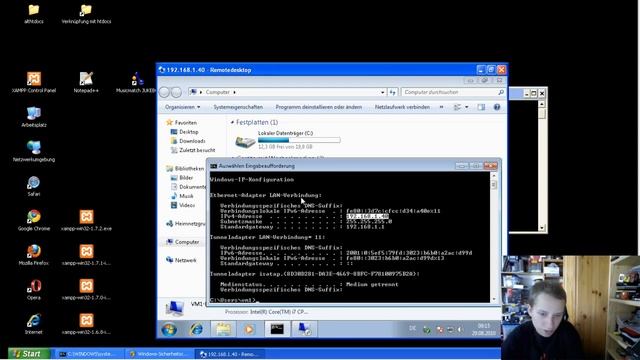Open the Remote Desktop icon on remote taskbar
640x360 pixels.
tap(304, 329)
